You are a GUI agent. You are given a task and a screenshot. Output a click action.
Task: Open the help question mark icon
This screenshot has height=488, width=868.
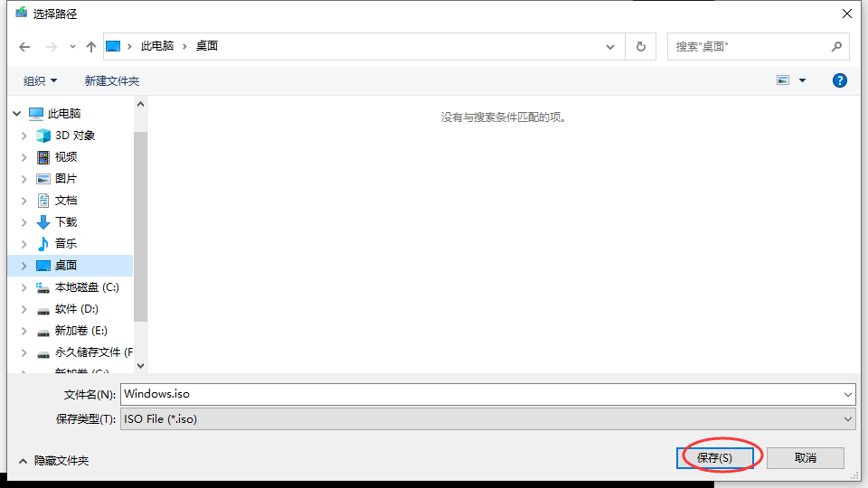coord(840,80)
